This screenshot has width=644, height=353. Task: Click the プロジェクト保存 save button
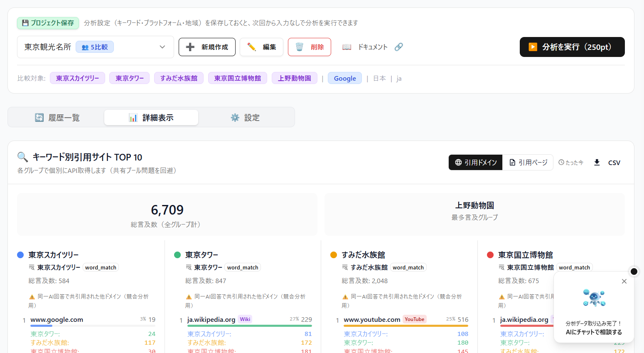coord(48,23)
